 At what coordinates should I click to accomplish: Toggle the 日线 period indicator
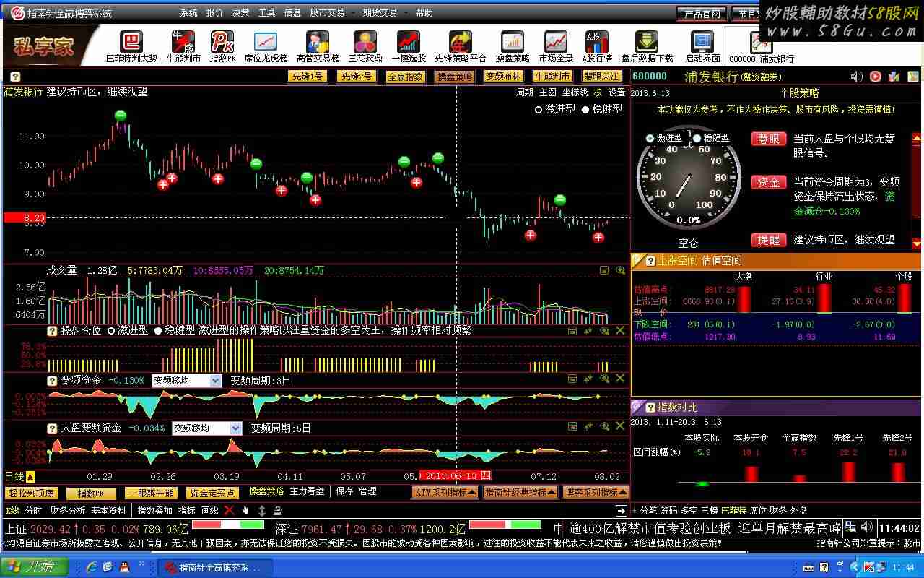pos(19,477)
